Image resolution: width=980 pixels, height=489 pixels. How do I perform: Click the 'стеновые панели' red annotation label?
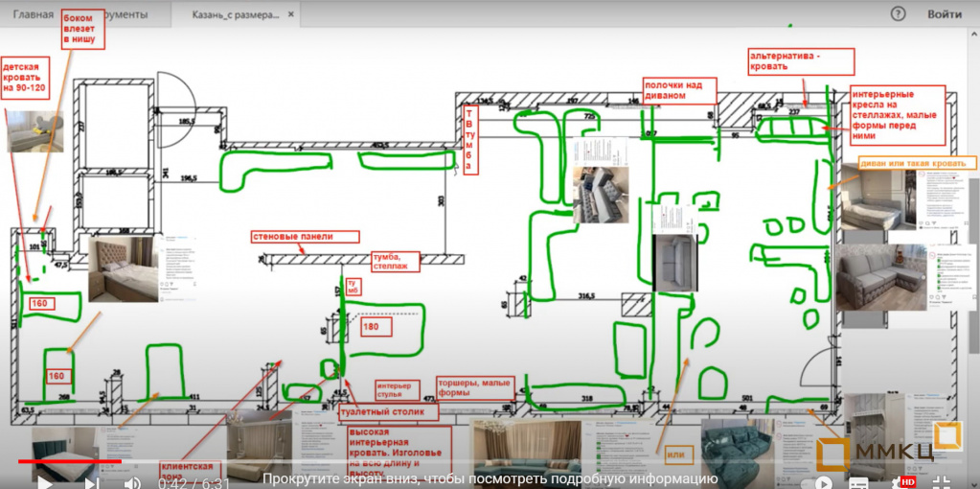(306, 237)
